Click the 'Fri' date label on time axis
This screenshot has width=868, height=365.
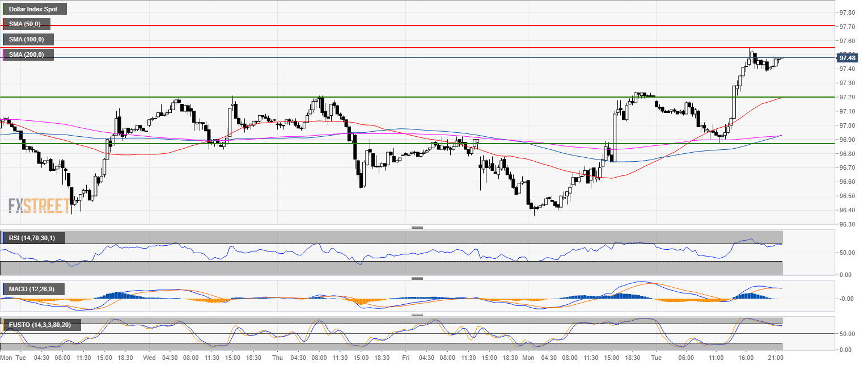point(405,358)
